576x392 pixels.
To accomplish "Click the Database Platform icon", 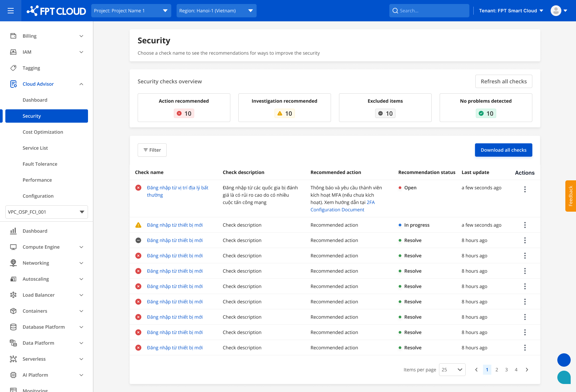I will [13, 327].
